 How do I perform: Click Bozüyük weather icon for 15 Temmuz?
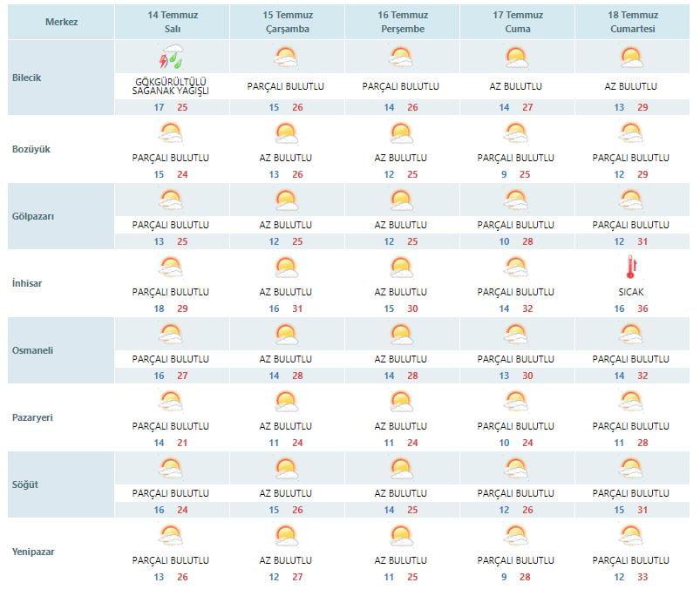pos(286,133)
